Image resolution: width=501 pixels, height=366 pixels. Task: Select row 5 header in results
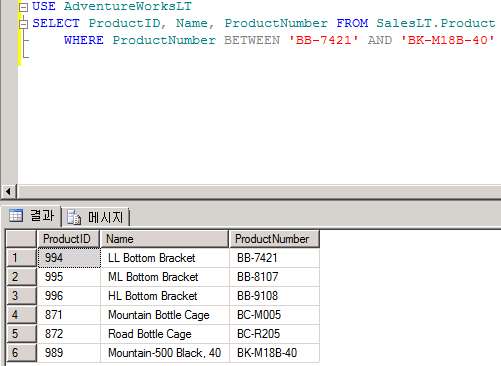click(x=21, y=334)
